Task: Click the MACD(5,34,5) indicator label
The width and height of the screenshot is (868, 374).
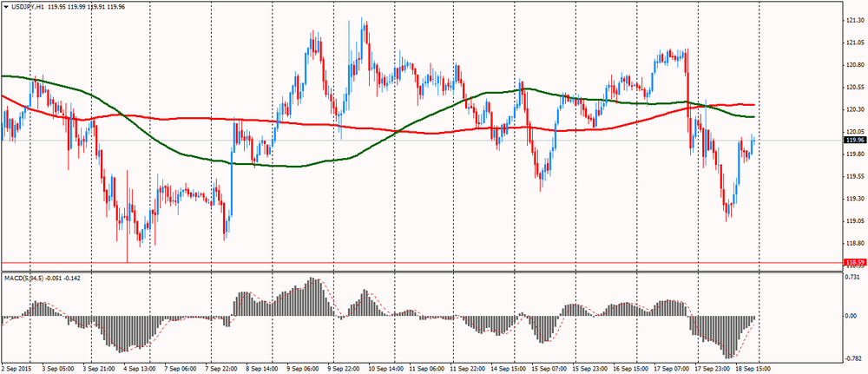Action: 23,278
